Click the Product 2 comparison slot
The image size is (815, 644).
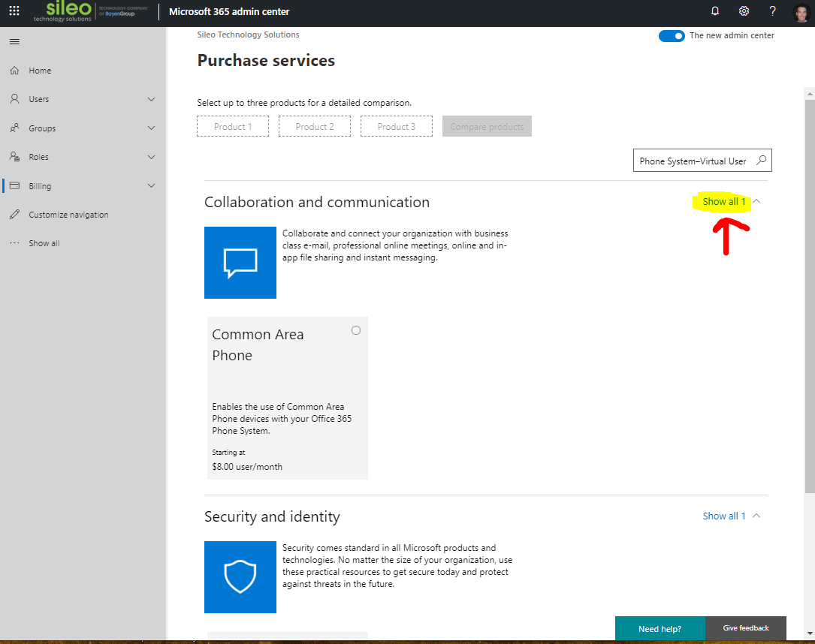315,126
